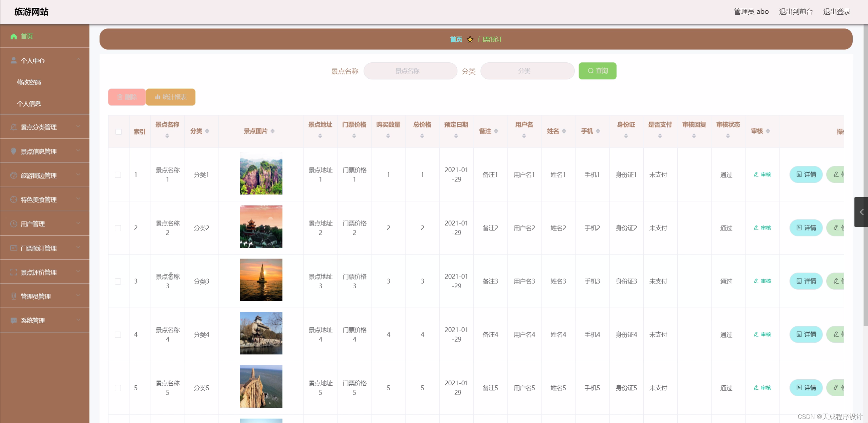The image size is (868, 423).
Task: Click the home icon beside 首页 in sidebar
Action: tap(14, 36)
